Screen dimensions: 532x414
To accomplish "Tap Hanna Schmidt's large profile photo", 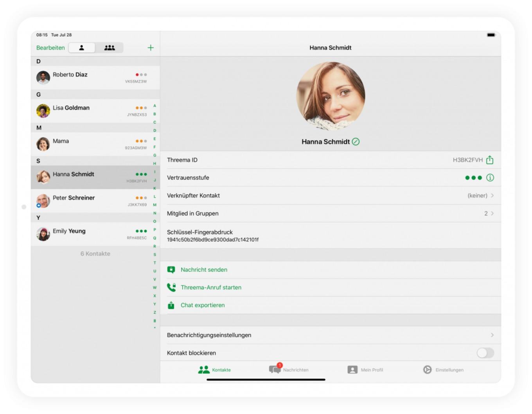I will (x=331, y=96).
